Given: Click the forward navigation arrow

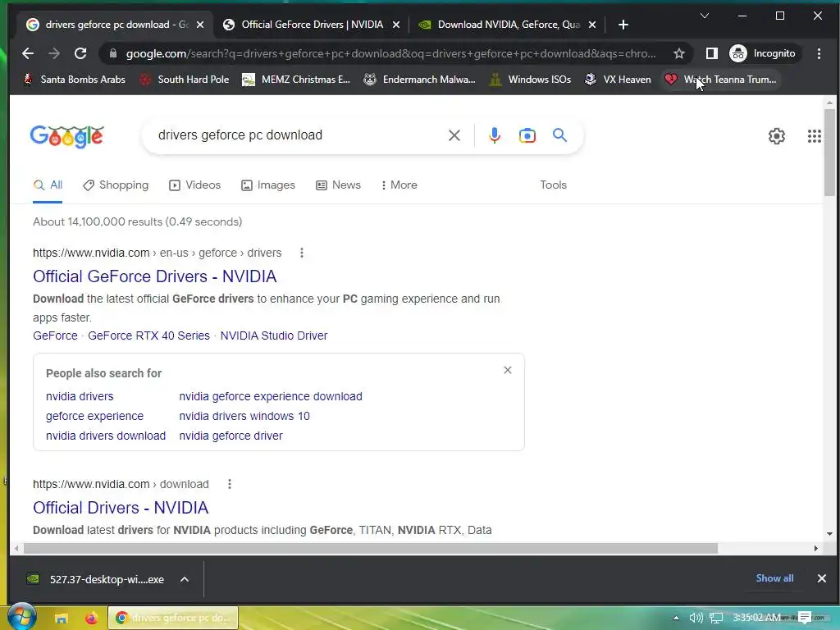Looking at the screenshot, I should 54,53.
